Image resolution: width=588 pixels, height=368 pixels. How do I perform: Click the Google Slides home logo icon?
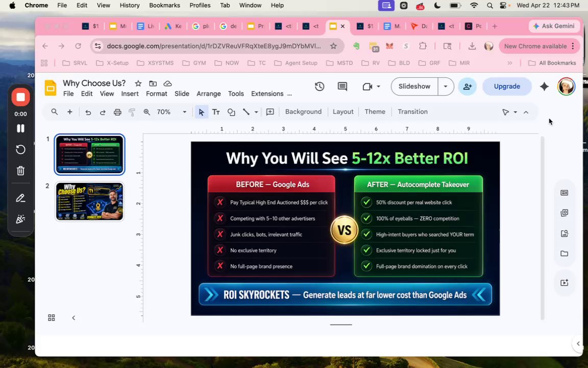point(50,88)
